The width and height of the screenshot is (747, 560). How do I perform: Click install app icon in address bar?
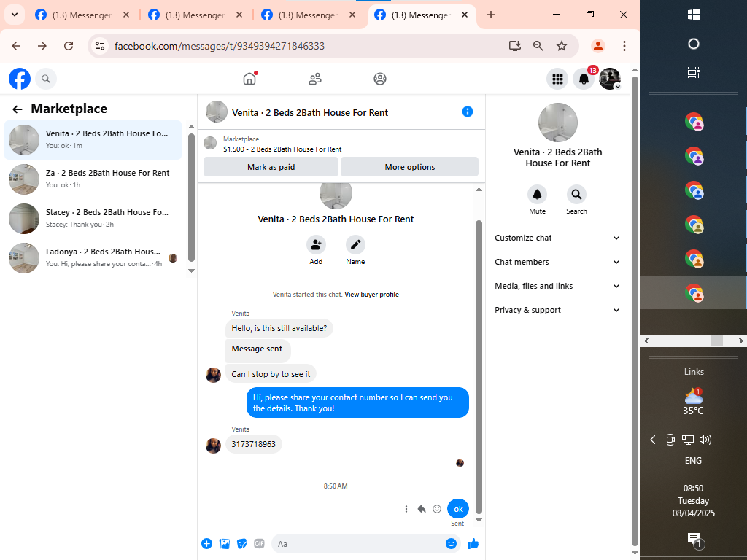pyautogui.click(x=514, y=46)
